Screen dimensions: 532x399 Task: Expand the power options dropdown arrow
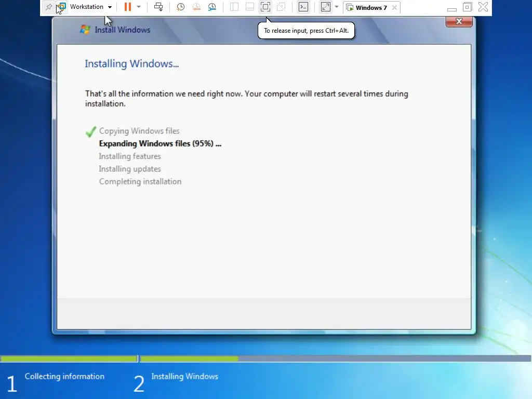tap(139, 7)
